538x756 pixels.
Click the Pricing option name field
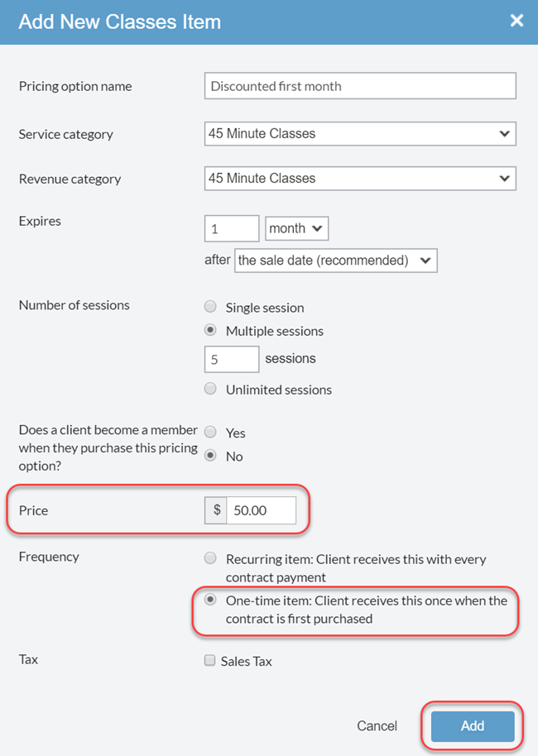point(360,85)
